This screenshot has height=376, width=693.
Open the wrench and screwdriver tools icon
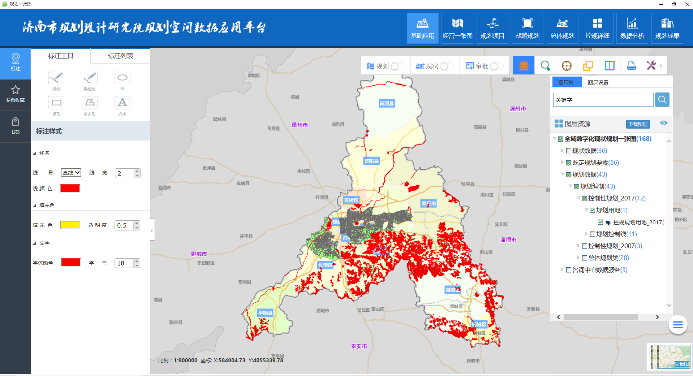click(x=651, y=65)
